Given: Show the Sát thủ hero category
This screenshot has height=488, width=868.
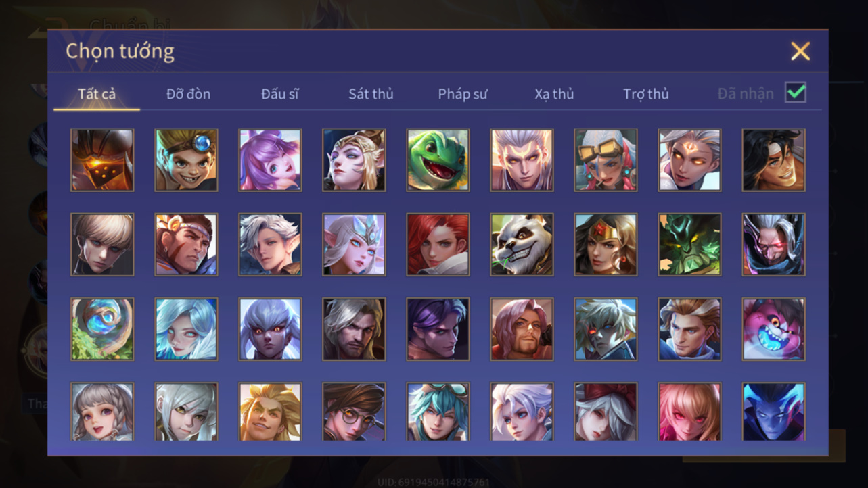Looking at the screenshot, I should click(x=371, y=94).
